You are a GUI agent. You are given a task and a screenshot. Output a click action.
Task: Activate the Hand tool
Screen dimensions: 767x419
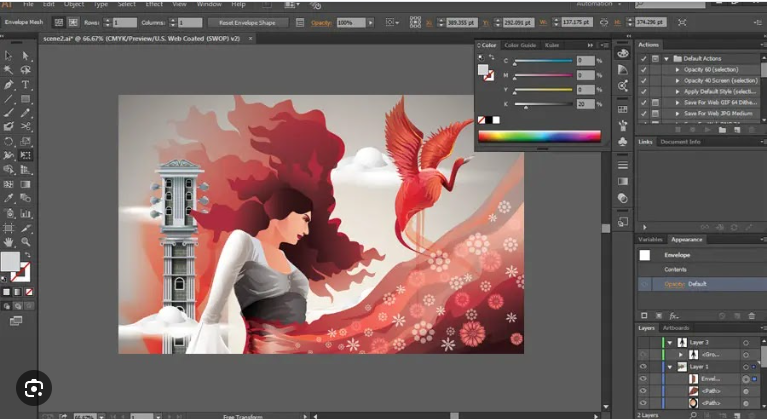point(9,241)
